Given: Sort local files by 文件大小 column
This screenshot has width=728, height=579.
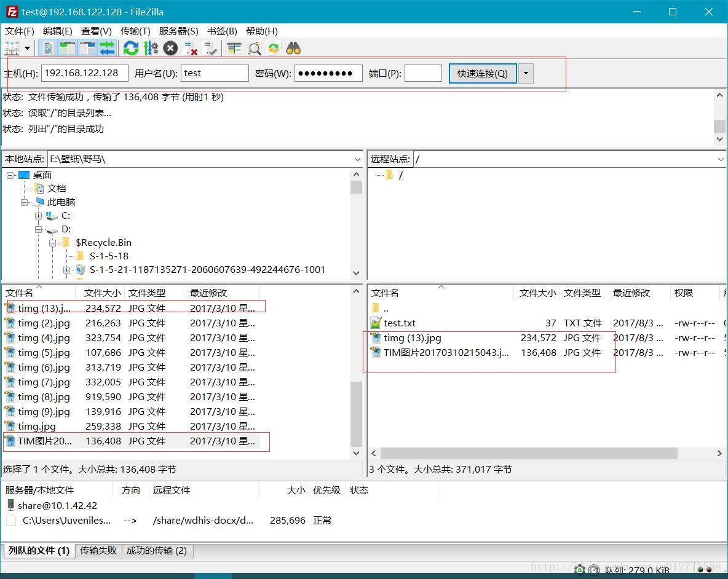Looking at the screenshot, I should pyautogui.click(x=100, y=293).
